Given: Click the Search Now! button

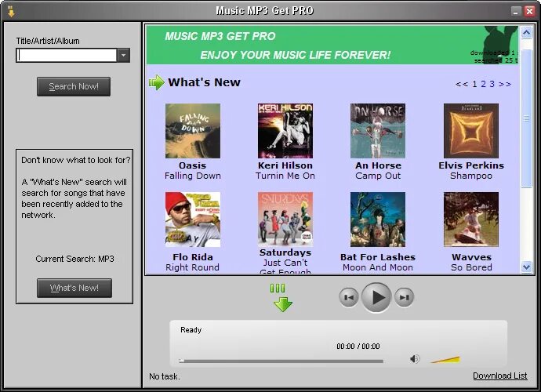Looking at the screenshot, I should [74, 86].
